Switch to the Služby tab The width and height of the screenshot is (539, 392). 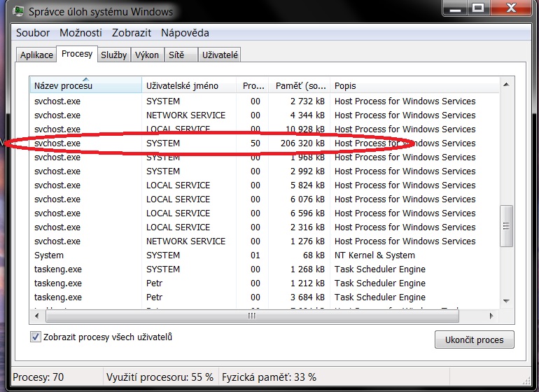(113, 55)
